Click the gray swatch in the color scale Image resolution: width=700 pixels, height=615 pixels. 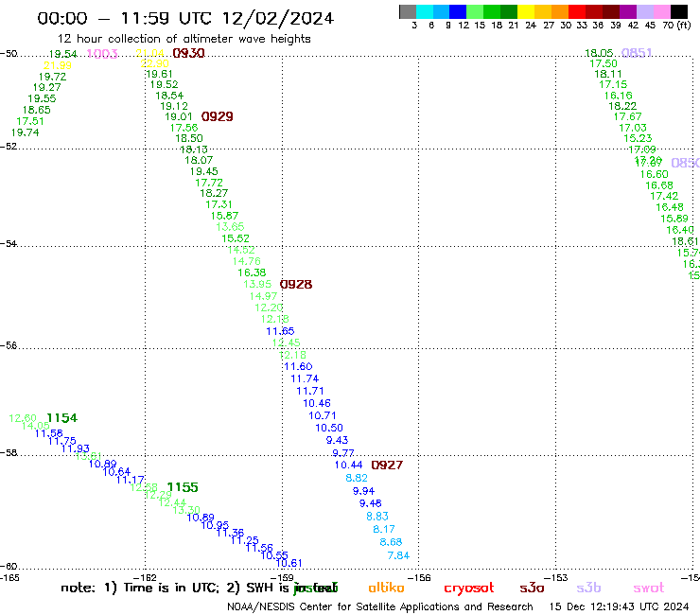408,11
